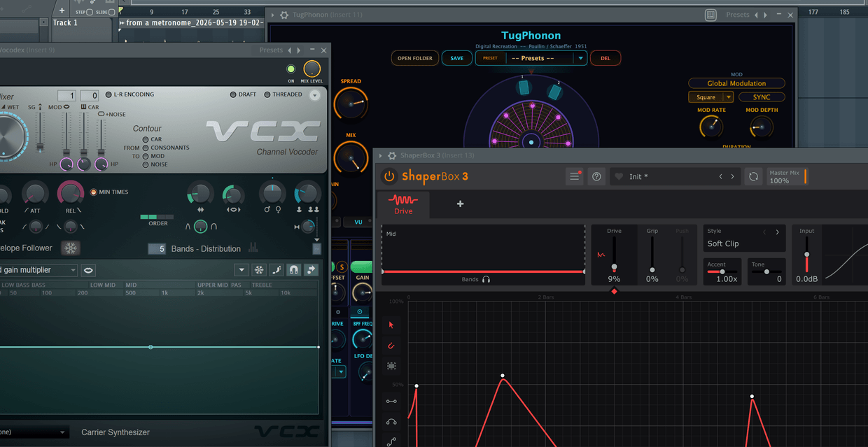Click SAVE button in TugPhonon
The height and width of the screenshot is (447, 868).
pos(456,58)
